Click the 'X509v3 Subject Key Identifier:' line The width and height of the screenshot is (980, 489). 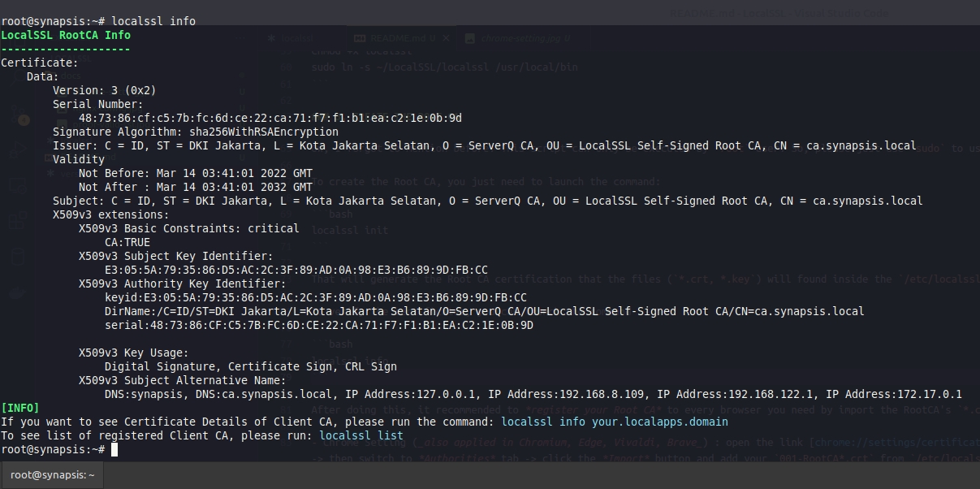[x=176, y=256]
